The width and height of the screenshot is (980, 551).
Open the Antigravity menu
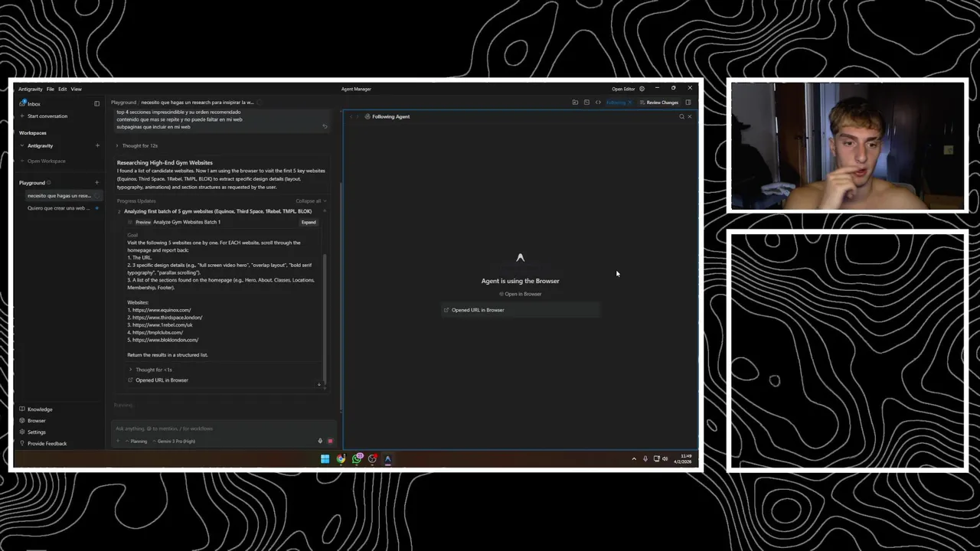(31, 89)
